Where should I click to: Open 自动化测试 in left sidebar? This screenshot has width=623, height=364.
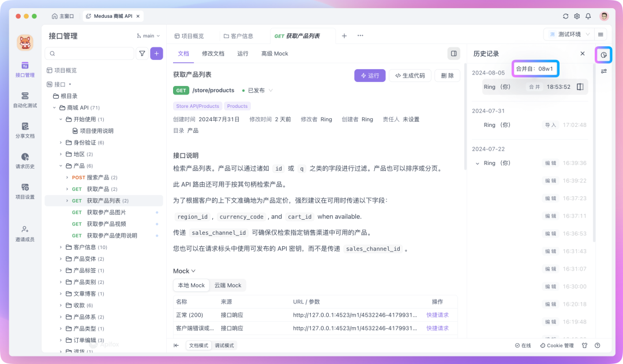click(x=25, y=100)
